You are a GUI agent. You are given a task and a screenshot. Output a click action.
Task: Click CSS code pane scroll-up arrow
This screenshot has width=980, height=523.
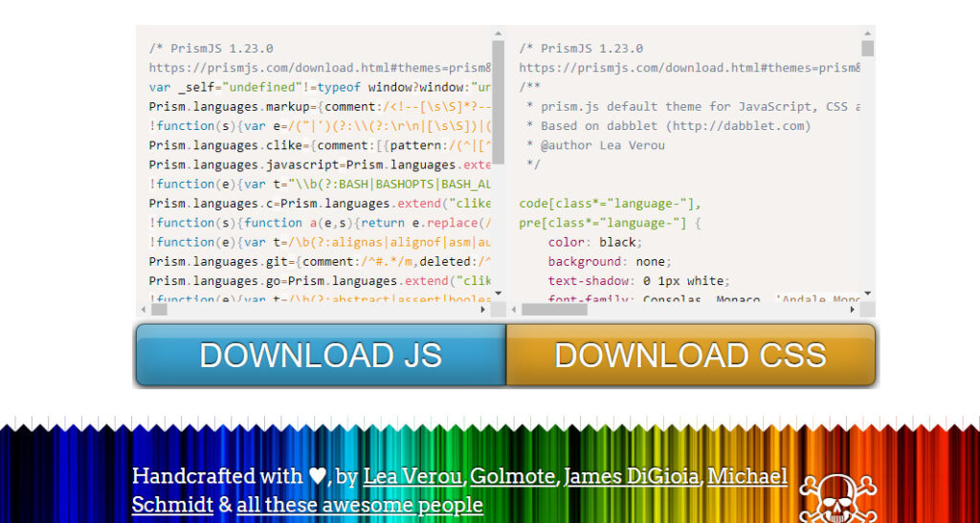coord(867,35)
